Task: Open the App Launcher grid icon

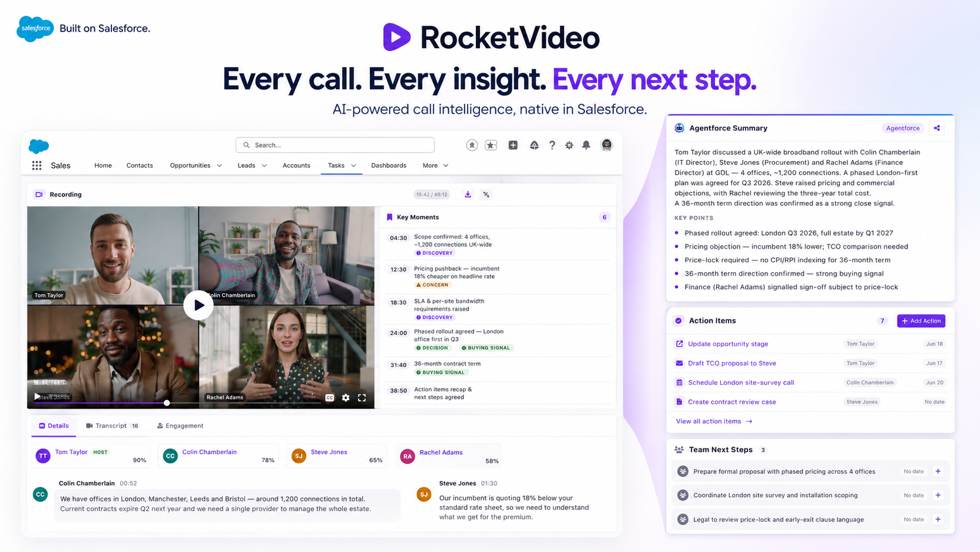Action: 37,165
